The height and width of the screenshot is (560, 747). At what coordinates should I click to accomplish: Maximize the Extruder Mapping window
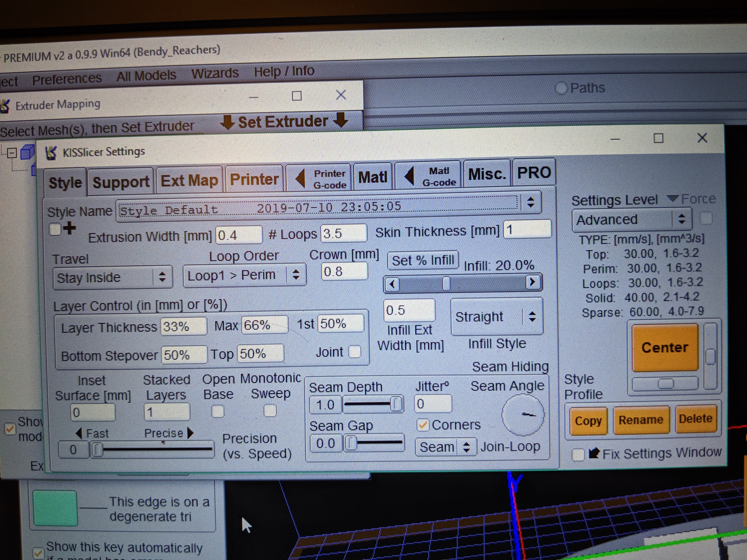296,96
